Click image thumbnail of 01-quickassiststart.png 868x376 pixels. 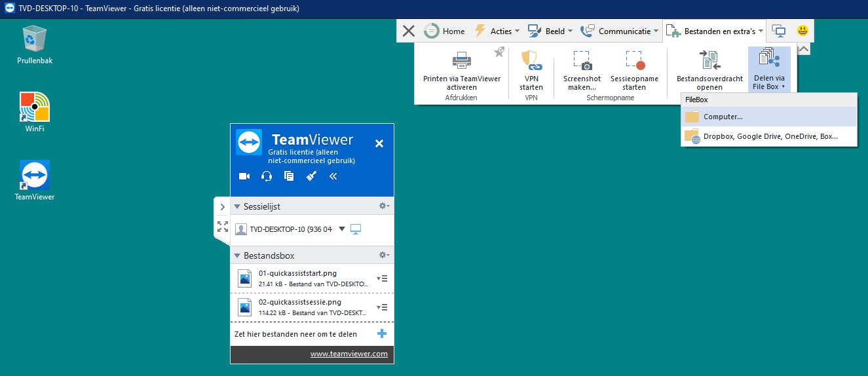244,278
